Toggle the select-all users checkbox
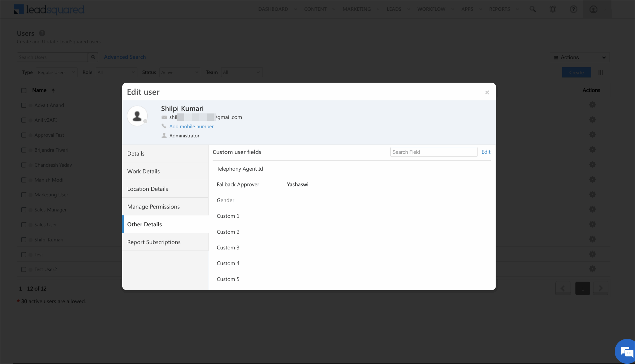 (x=24, y=91)
